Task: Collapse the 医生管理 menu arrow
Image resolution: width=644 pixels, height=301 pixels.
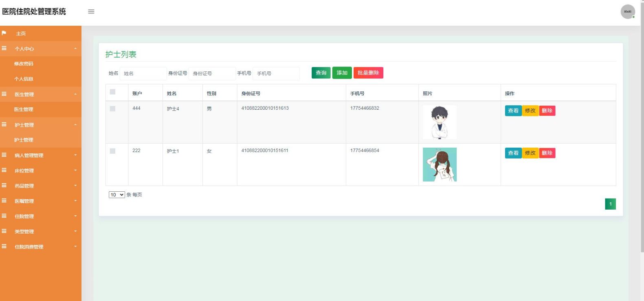Action: 75,94
